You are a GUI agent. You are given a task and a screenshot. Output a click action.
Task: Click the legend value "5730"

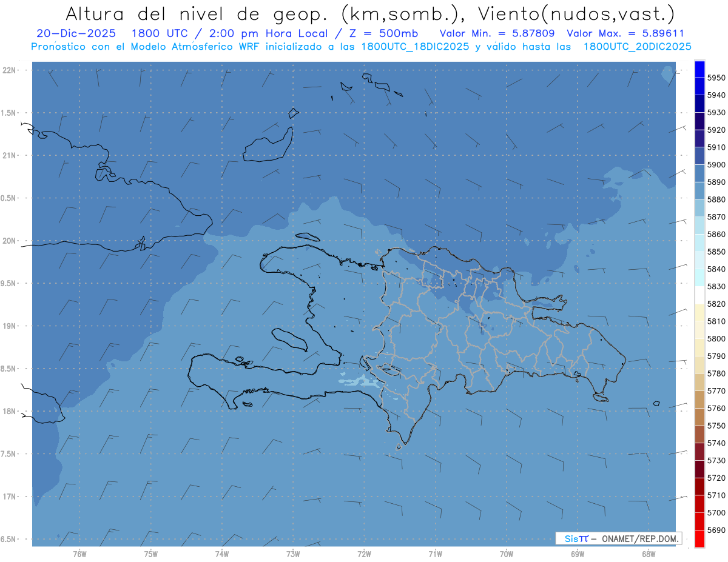[716, 460]
